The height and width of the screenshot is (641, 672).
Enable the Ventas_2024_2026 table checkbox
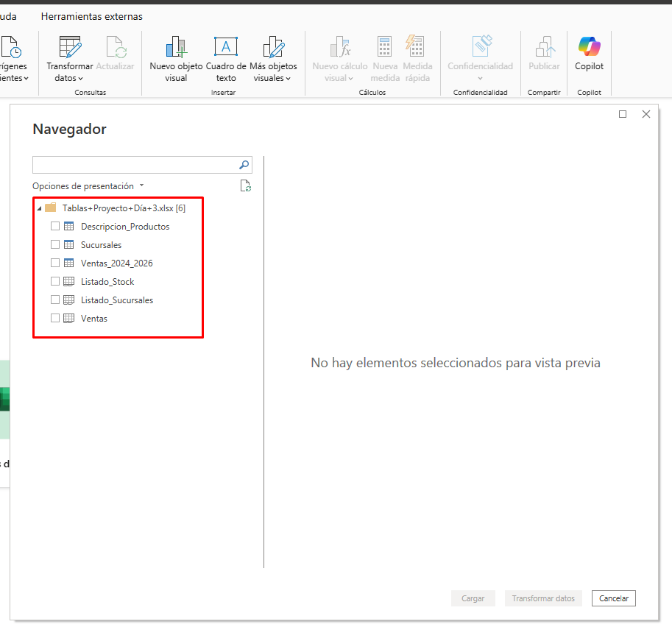point(55,263)
